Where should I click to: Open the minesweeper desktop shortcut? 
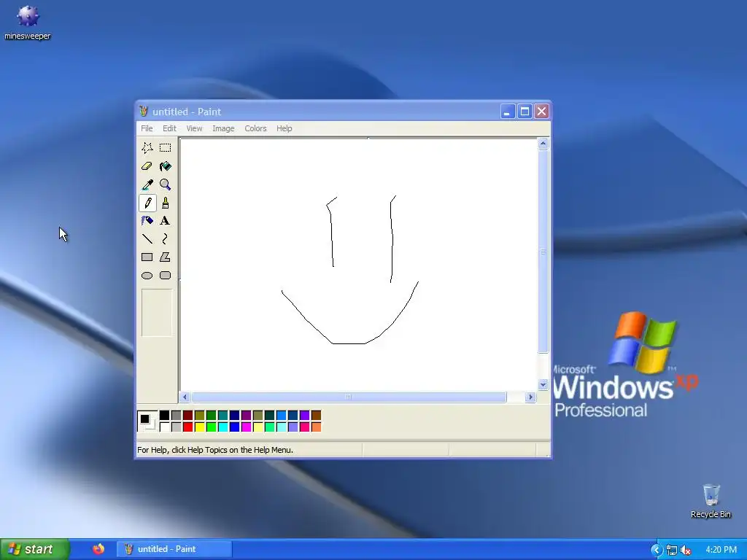tap(28, 23)
